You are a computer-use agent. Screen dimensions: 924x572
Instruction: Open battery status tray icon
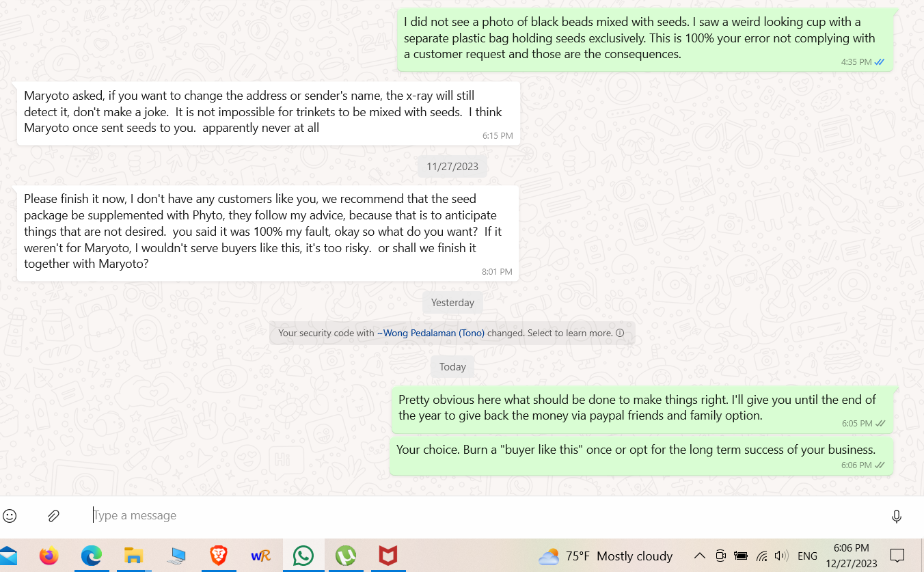(x=741, y=556)
